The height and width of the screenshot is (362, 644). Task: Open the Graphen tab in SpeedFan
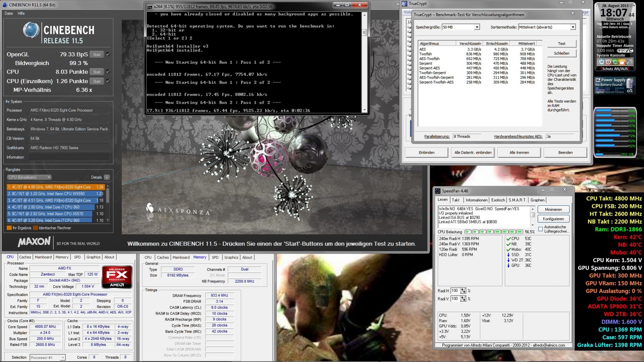coord(537,200)
